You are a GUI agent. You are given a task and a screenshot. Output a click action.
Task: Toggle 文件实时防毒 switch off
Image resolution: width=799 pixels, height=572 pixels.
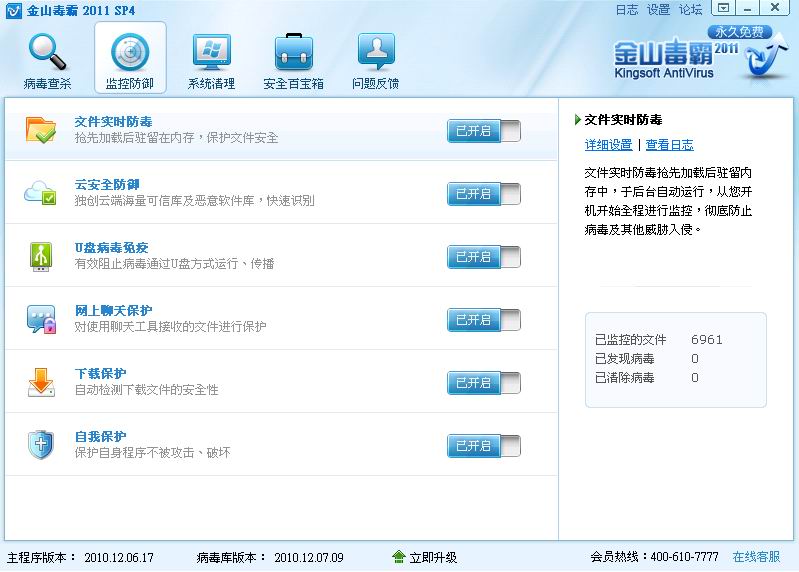484,131
